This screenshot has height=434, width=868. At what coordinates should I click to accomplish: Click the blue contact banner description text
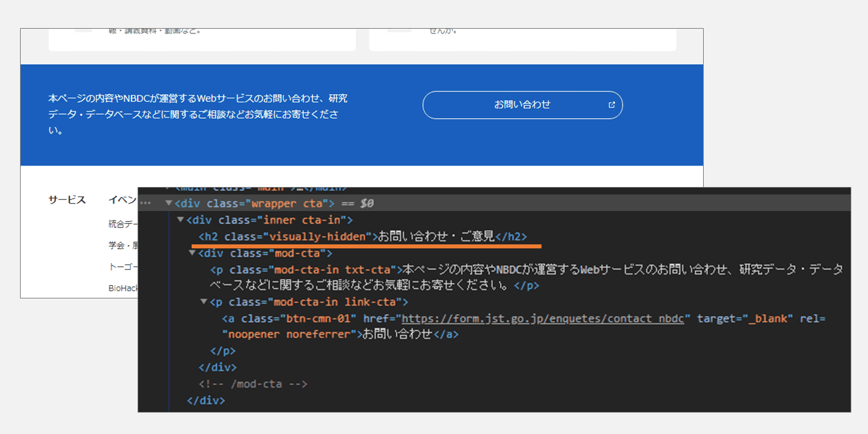198,114
